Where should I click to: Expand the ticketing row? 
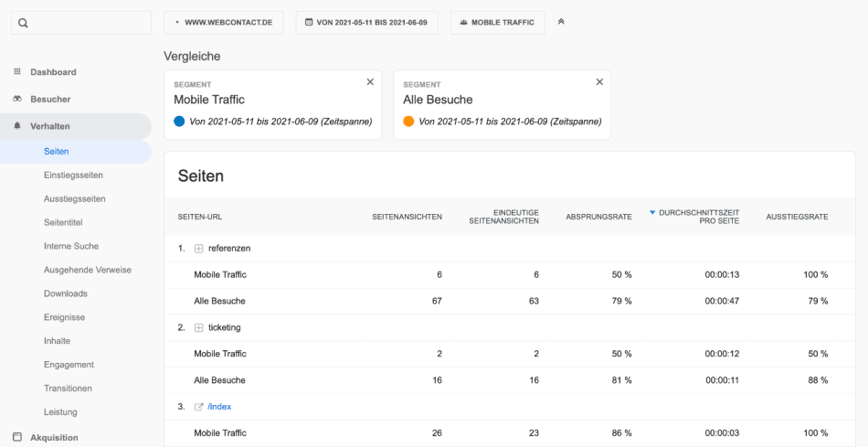[x=199, y=328]
